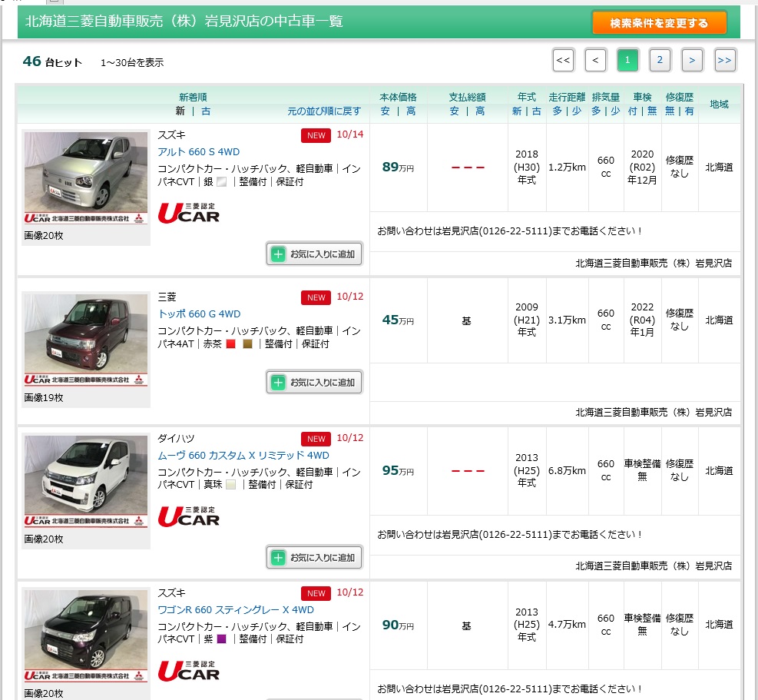Screen dimensions: 758x700
Task: Jump to the last page with >> button
Action: (x=725, y=61)
